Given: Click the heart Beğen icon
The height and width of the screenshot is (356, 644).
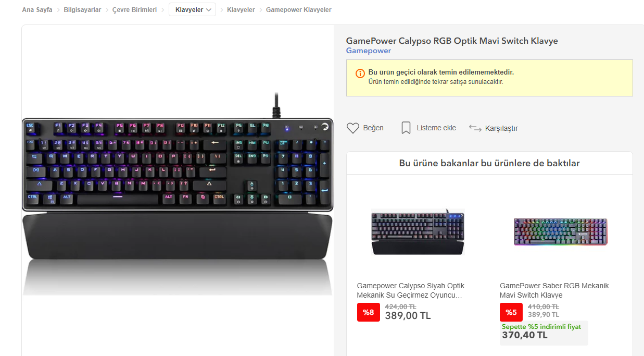Looking at the screenshot, I should coord(353,128).
